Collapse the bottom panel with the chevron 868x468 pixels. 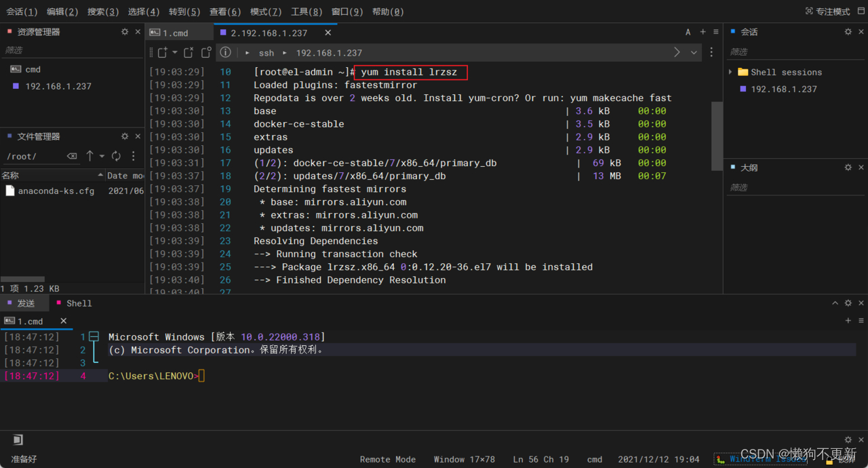click(x=835, y=303)
